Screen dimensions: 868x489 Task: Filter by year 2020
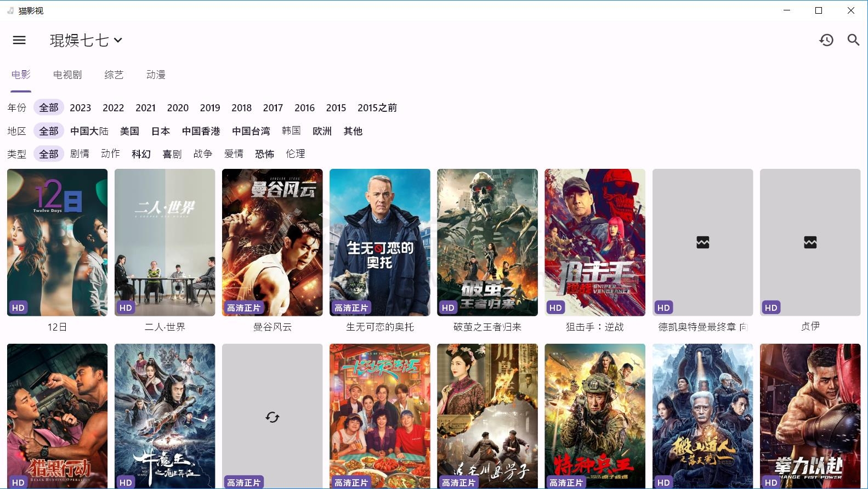[x=178, y=108]
